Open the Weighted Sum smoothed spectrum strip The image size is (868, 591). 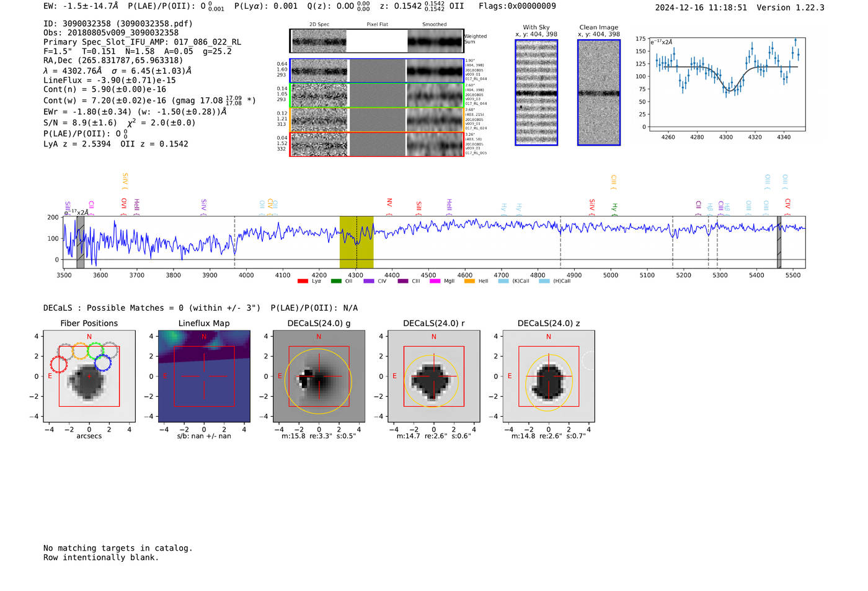click(435, 42)
